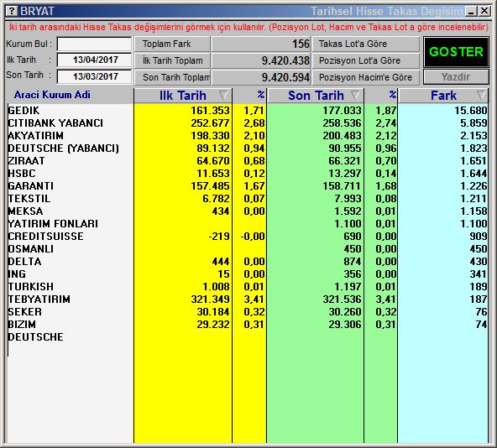This screenshot has height=448, width=497.
Task: Click Son Tarih value 200.483
Action: click(342, 136)
